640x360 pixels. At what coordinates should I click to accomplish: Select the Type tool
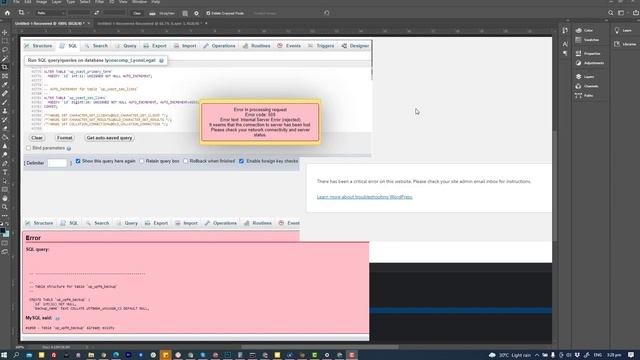pos(5,172)
